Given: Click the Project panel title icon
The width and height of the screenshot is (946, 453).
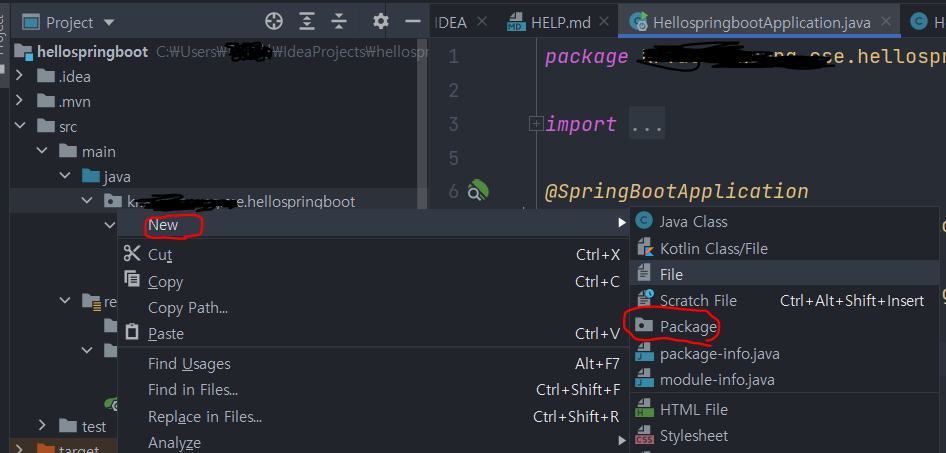Looking at the screenshot, I should (x=31, y=23).
